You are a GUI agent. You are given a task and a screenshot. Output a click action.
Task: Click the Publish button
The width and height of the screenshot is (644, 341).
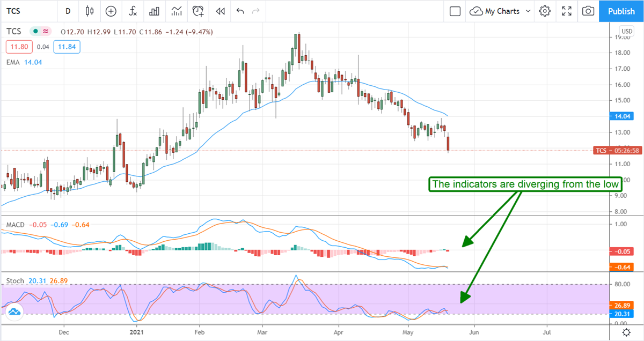[x=621, y=11]
